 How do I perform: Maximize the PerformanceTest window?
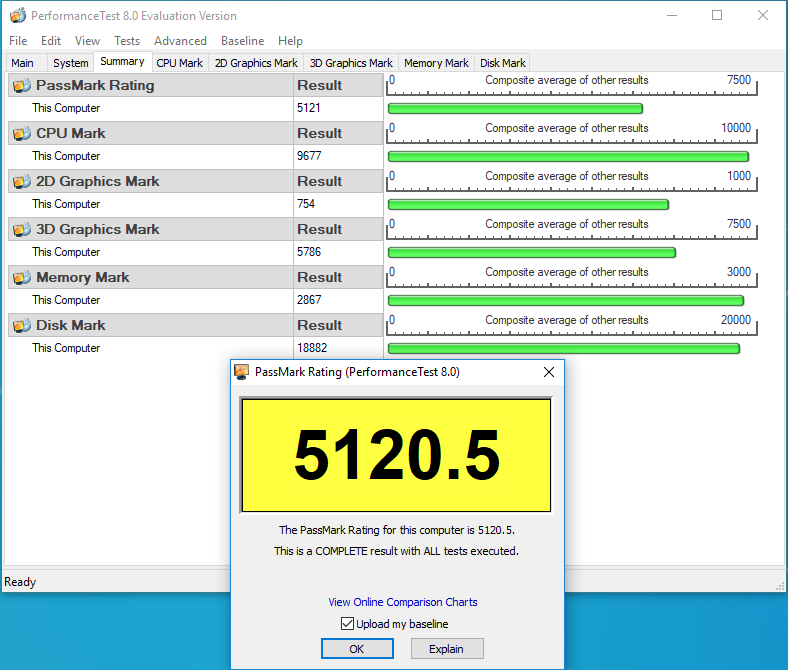pyautogui.click(x=717, y=16)
